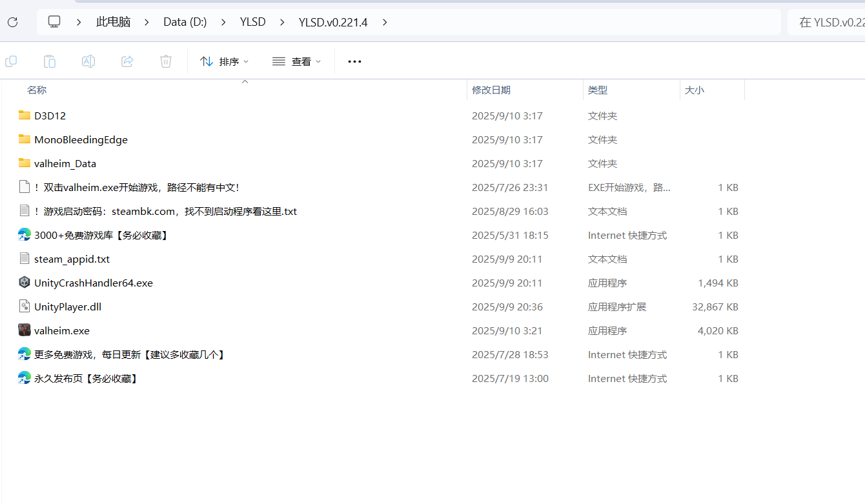Click the Share toolbar icon
Viewport: 865px width, 504px height.
pos(127,61)
